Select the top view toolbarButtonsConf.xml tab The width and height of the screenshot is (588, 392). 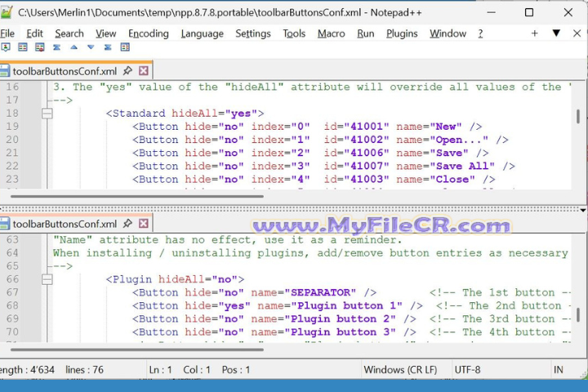click(65, 71)
